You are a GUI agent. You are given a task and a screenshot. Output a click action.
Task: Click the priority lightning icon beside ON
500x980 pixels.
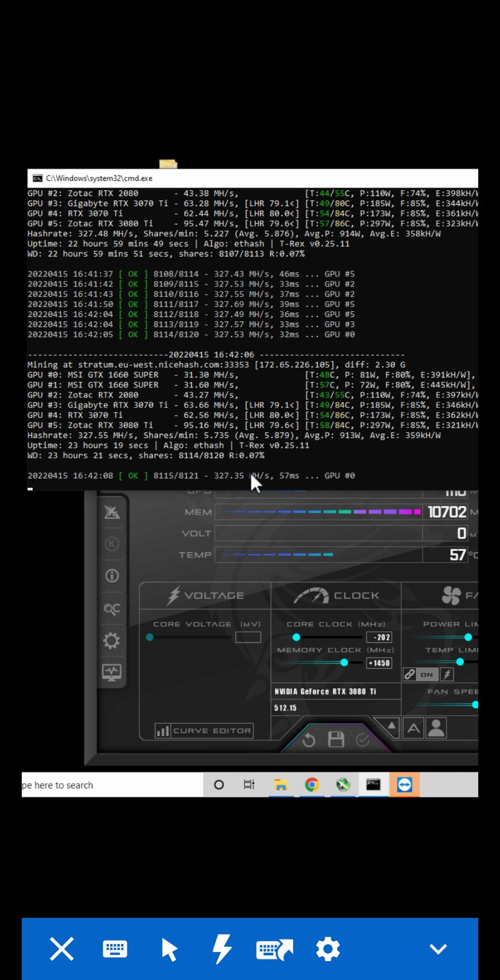pos(447,675)
